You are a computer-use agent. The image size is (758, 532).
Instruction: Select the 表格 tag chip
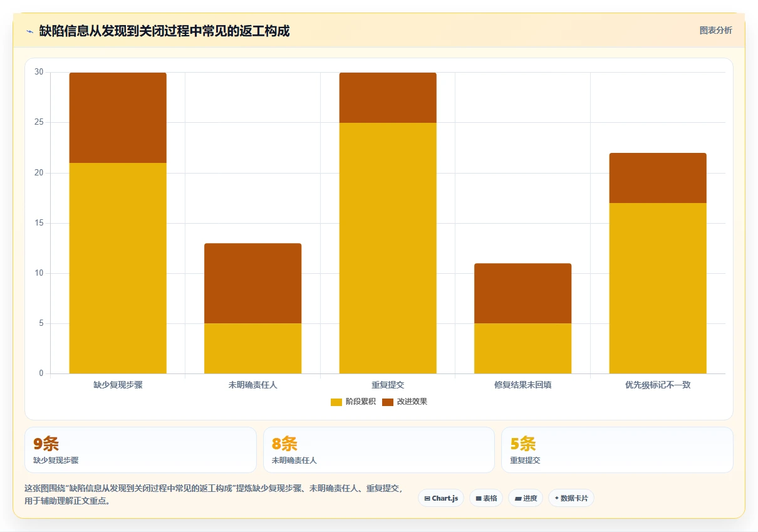point(486,498)
